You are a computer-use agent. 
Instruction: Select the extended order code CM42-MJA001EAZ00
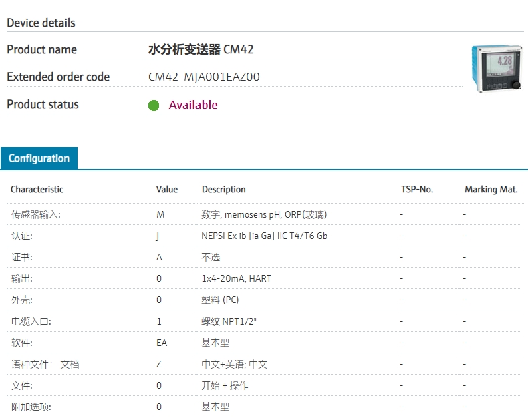coord(204,77)
